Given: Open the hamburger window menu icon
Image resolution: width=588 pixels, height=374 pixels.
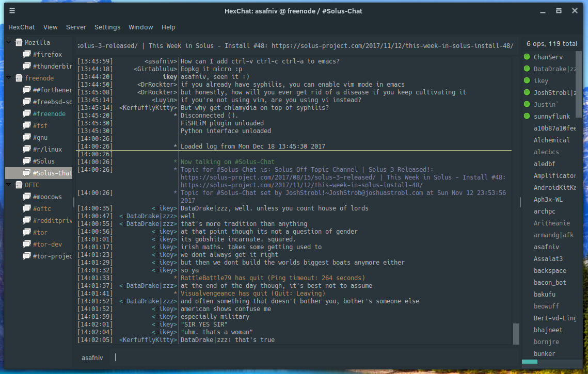Looking at the screenshot, I should point(12,11).
